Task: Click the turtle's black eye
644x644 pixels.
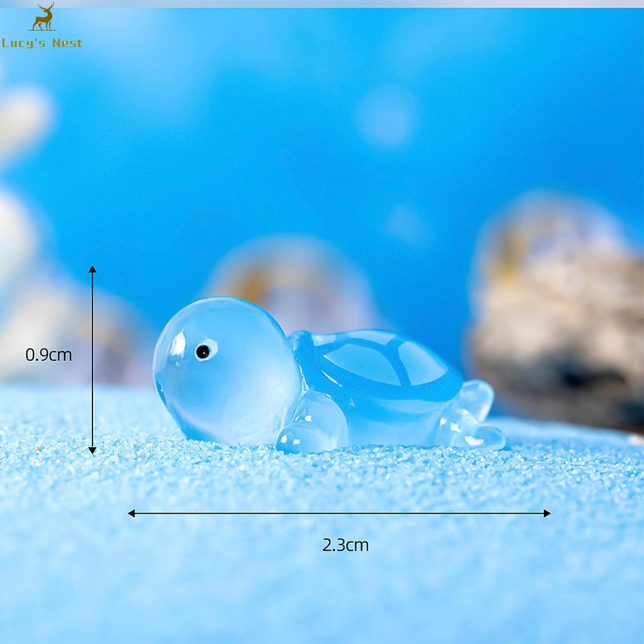Action: tap(203, 352)
